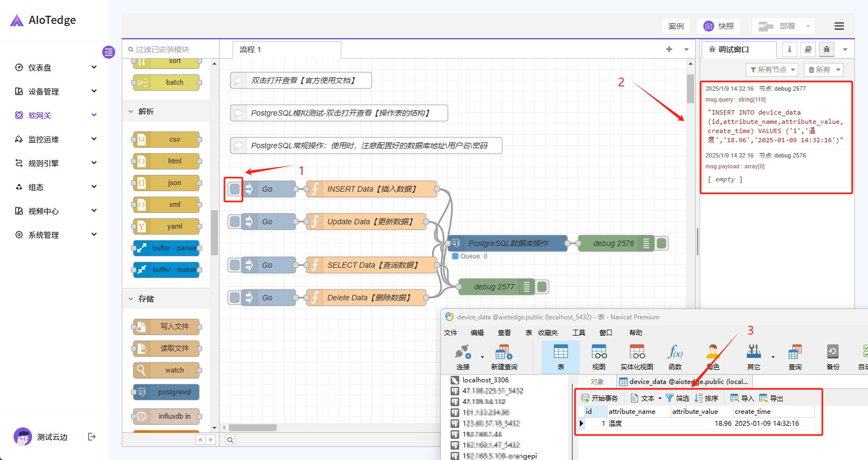Open the 所有节点 filter dropdown

[x=772, y=70]
